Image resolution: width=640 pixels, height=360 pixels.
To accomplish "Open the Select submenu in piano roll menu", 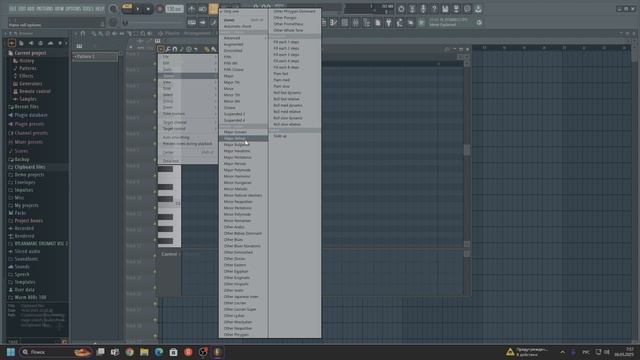I will pyautogui.click(x=188, y=95).
